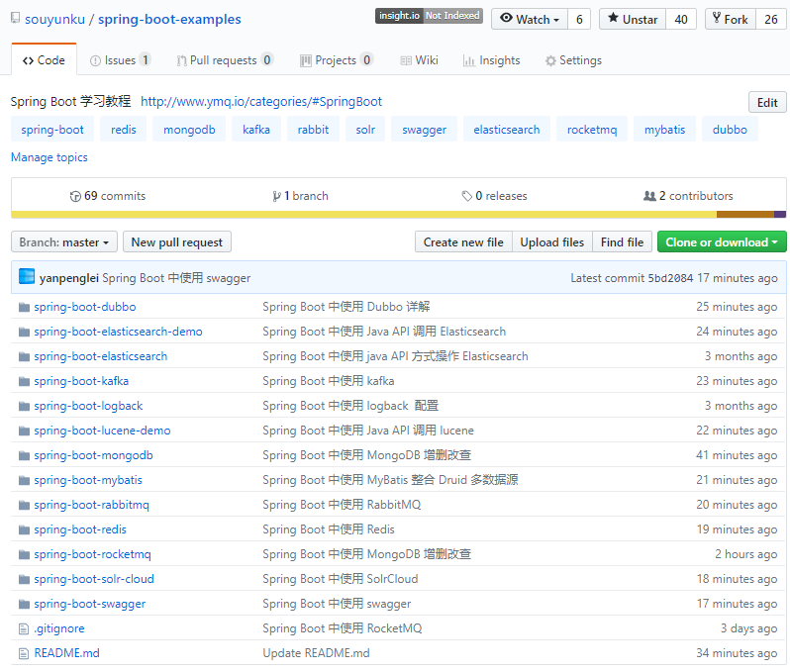Click Manage topics link
Image resolution: width=790 pixels, height=672 pixels.
[x=49, y=157]
